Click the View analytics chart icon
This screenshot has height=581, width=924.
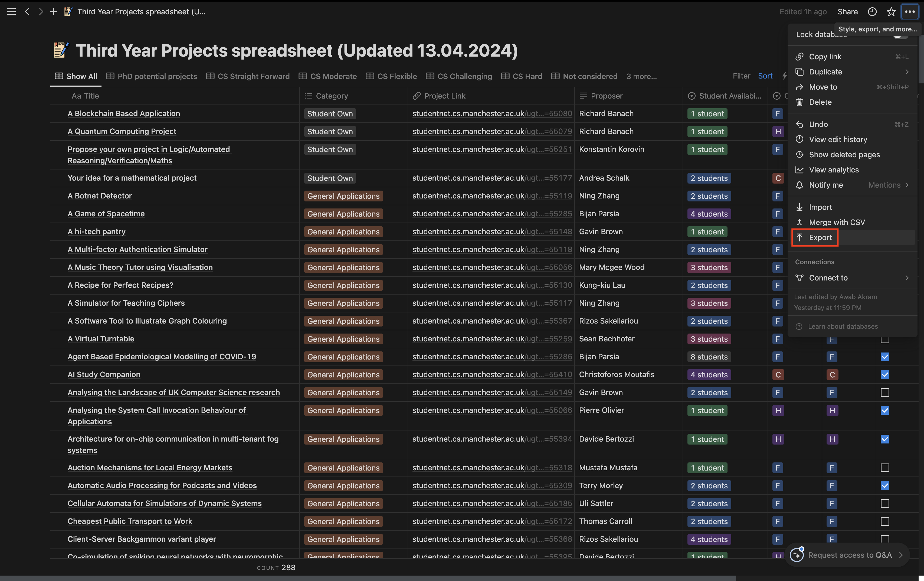click(x=799, y=170)
